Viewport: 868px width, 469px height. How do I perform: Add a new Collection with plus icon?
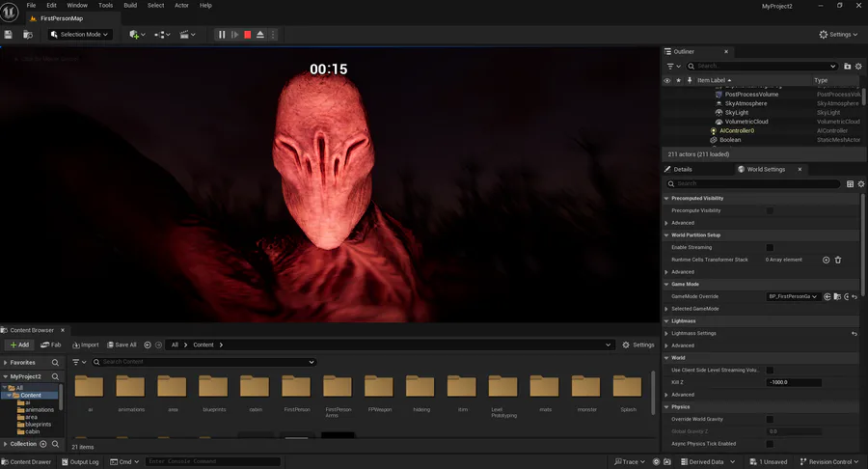point(43,444)
